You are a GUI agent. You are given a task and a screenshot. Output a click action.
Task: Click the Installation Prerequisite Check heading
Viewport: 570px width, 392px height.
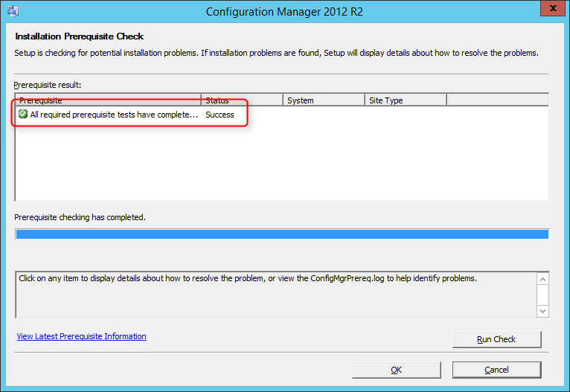(x=79, y=36)
